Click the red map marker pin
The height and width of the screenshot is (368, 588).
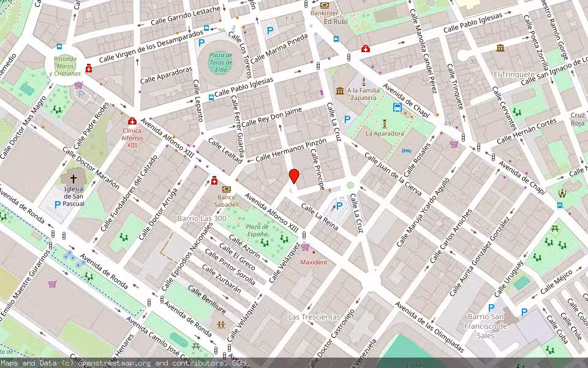293,176
